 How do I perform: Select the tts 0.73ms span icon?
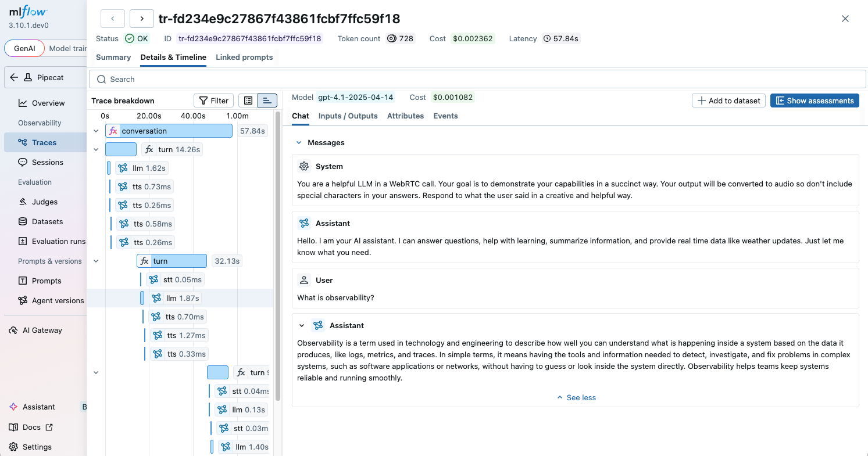[123, 186]
